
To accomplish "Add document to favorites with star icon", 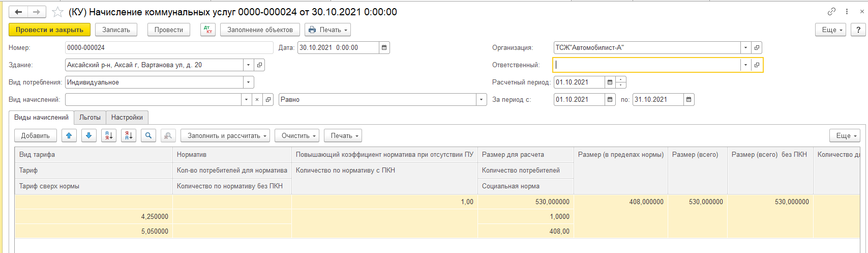I will [x=58, y=12].
